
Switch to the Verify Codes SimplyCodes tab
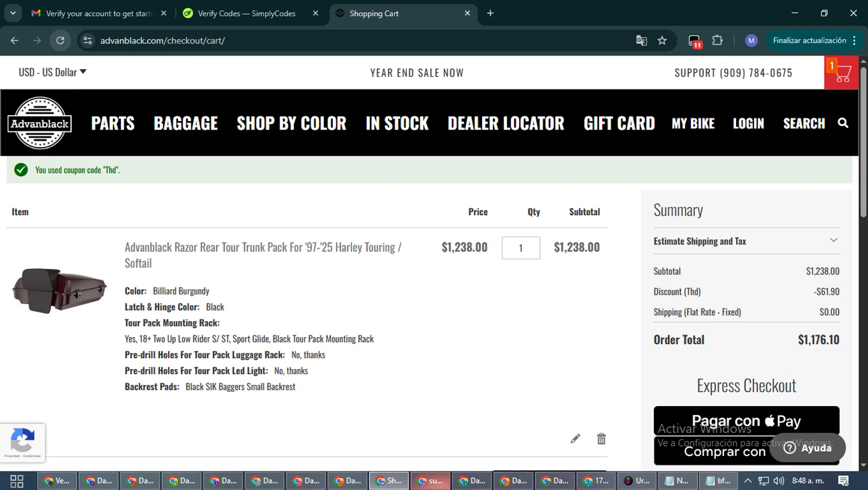[x=247, y=13]
